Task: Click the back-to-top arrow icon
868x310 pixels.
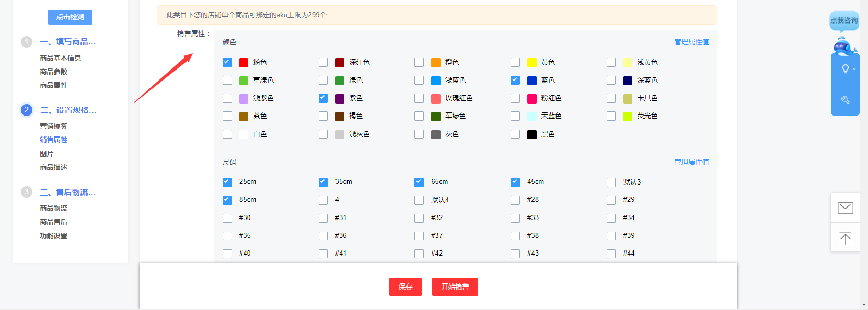Action: click(845, 238)
